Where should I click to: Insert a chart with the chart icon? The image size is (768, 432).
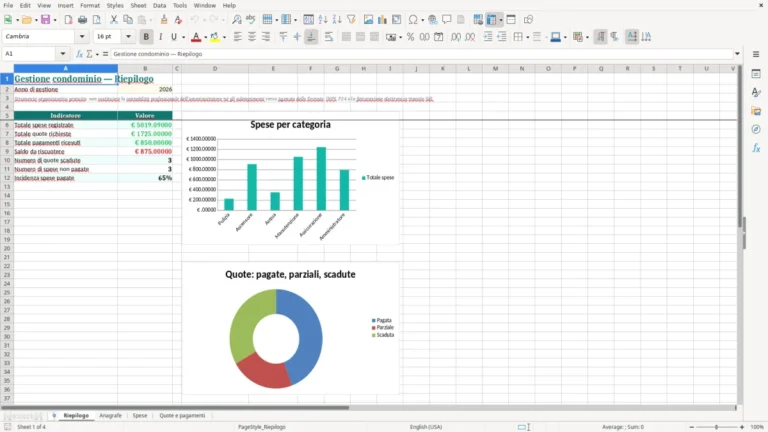tap(383, 20)
